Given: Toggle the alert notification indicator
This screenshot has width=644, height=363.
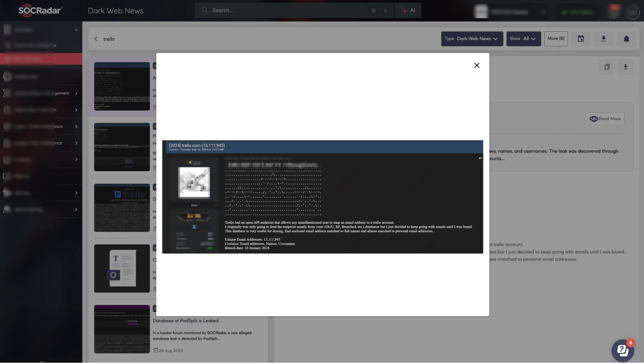Looking at the screenshot, I should pos(627,39).
